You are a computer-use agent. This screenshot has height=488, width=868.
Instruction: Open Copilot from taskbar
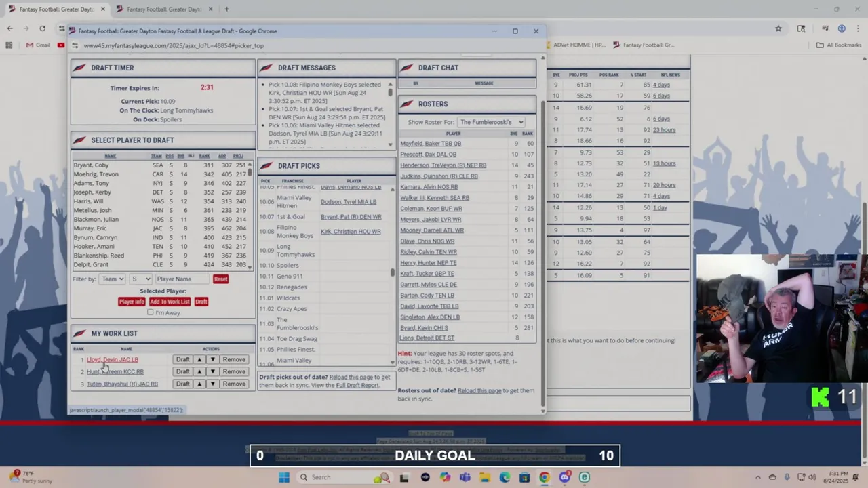pyautogui.click(x=445, y=477)
